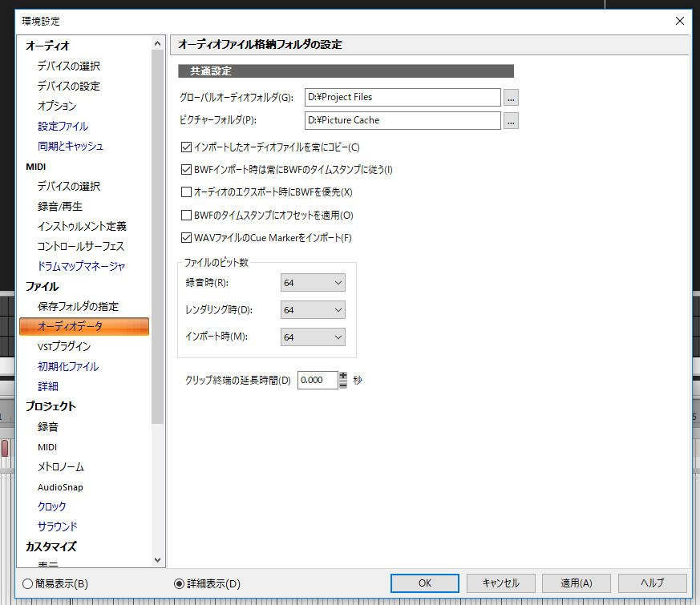
Task: Enable オーディオのエクスポート時にBWFを優先 checkbox
Action: tap(187, 192)
